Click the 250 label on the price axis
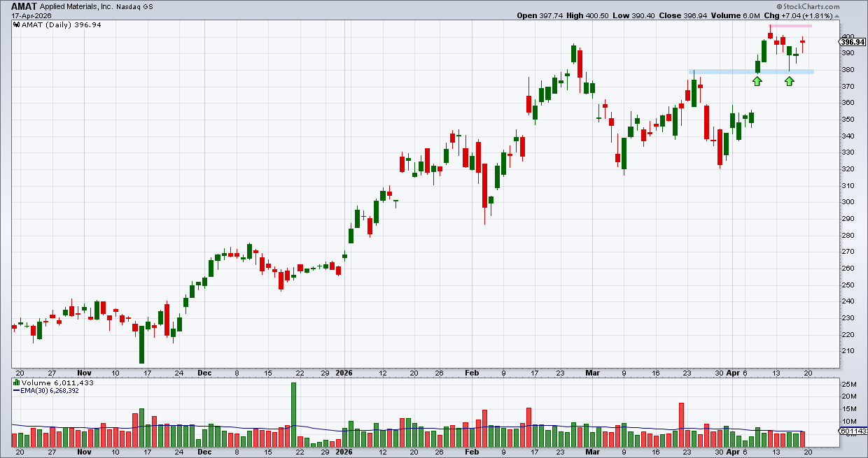This screenshot has width=868, height=458. tap(847, 285)
